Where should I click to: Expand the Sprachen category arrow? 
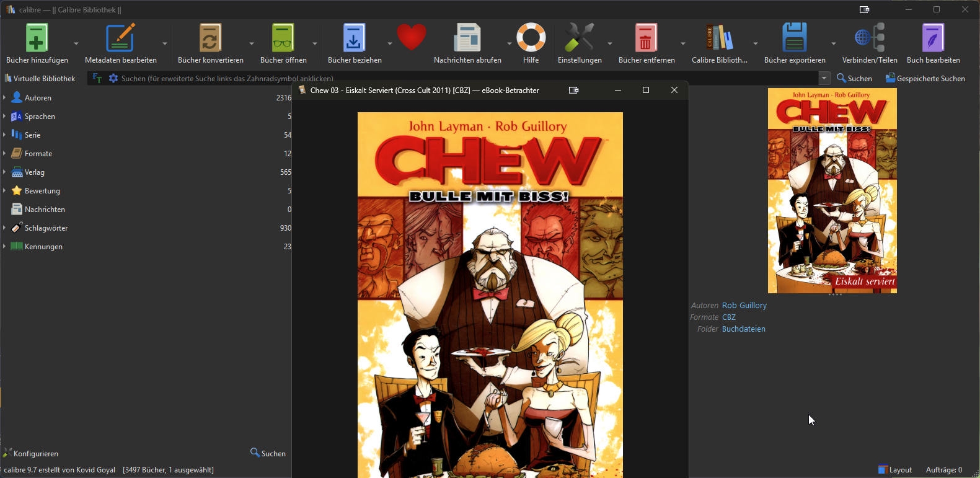(x=4, y=116)
